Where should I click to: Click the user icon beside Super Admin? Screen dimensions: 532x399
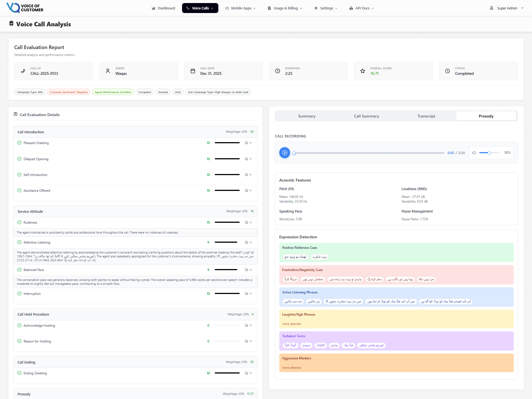pos(492,8)
